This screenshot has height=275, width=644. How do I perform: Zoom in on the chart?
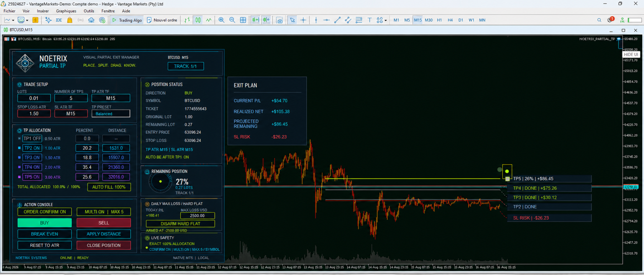pyautogui.click(x=221, y=20)
